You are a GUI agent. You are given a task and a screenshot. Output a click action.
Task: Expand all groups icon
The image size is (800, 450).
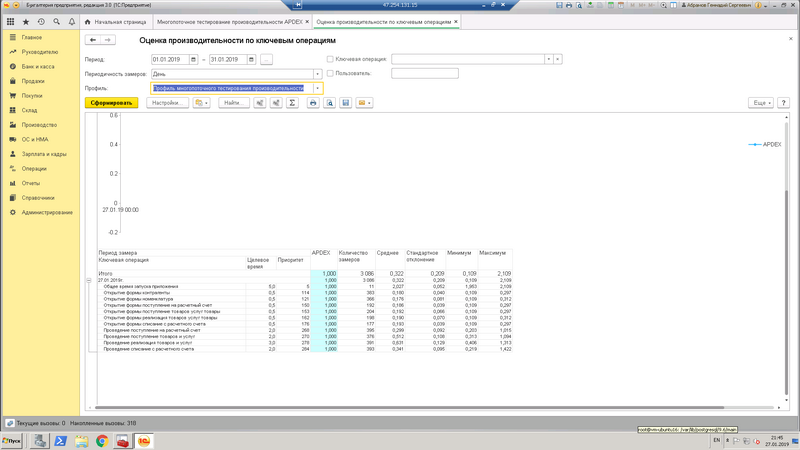point(260,103)
